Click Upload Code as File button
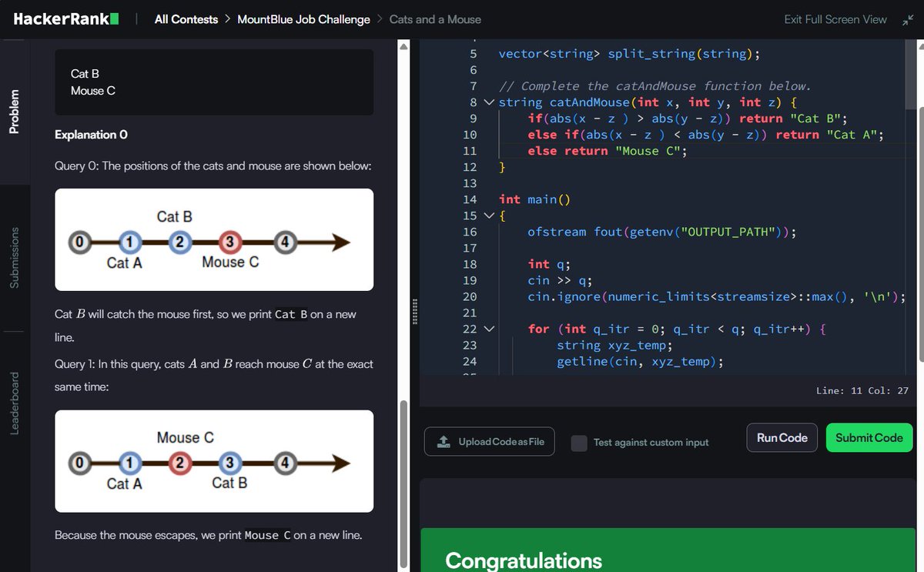This screenshot has height=572, width=924. [x=489, y=441]
